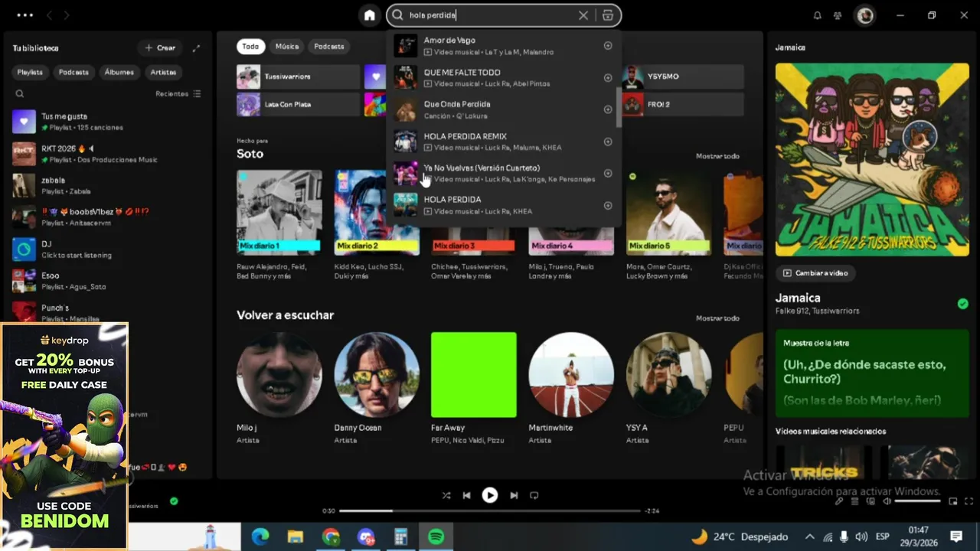
Task: Select the Música filter tab
Action: 287,47
